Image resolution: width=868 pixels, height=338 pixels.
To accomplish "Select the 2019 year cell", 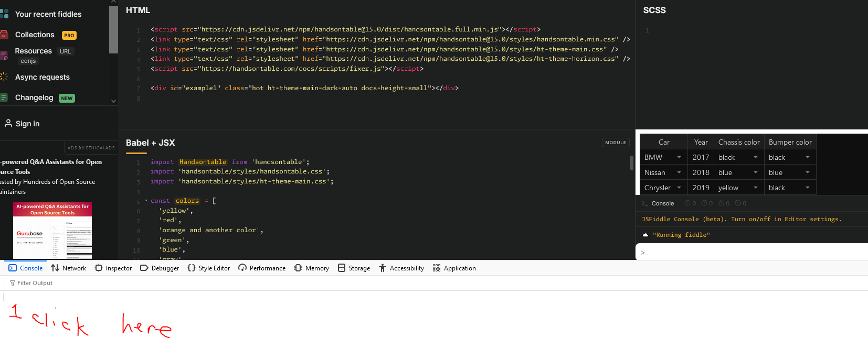I will (x=701, y=188).
